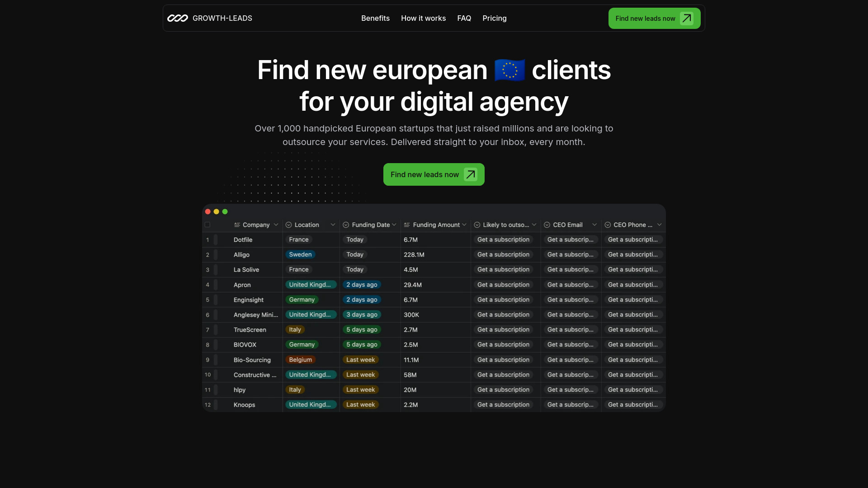Expand the Funding Amount column dropdown
The image size is (868, 488).
[465, 225]
